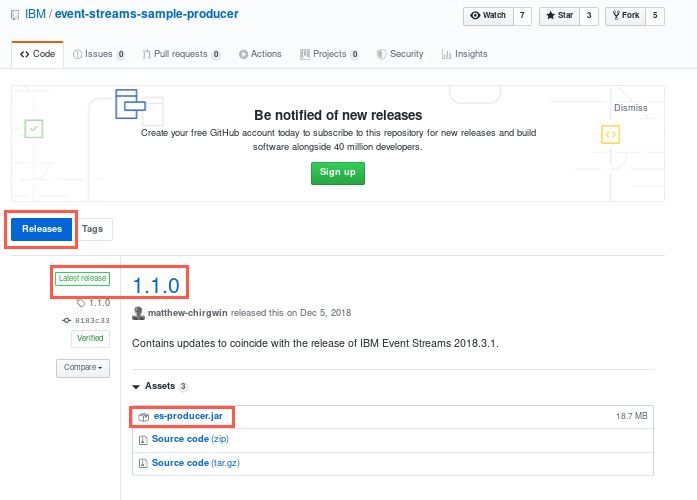The image size is (697, 500).
Task: Click the file icon for Source code (tar.gz)
Action: pyautogui.click(x=143, y=464)
